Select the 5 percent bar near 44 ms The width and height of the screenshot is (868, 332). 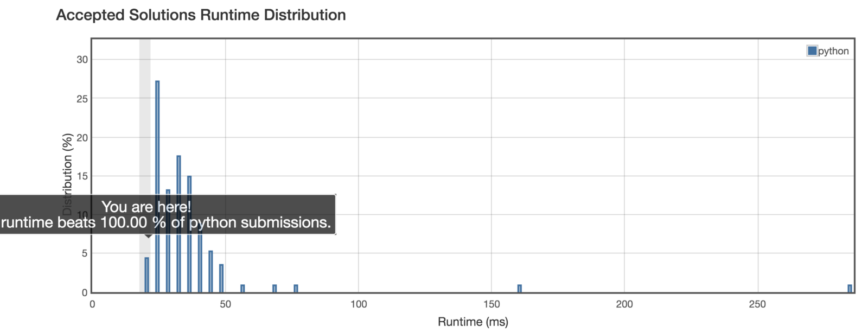[x=210, y=271]
